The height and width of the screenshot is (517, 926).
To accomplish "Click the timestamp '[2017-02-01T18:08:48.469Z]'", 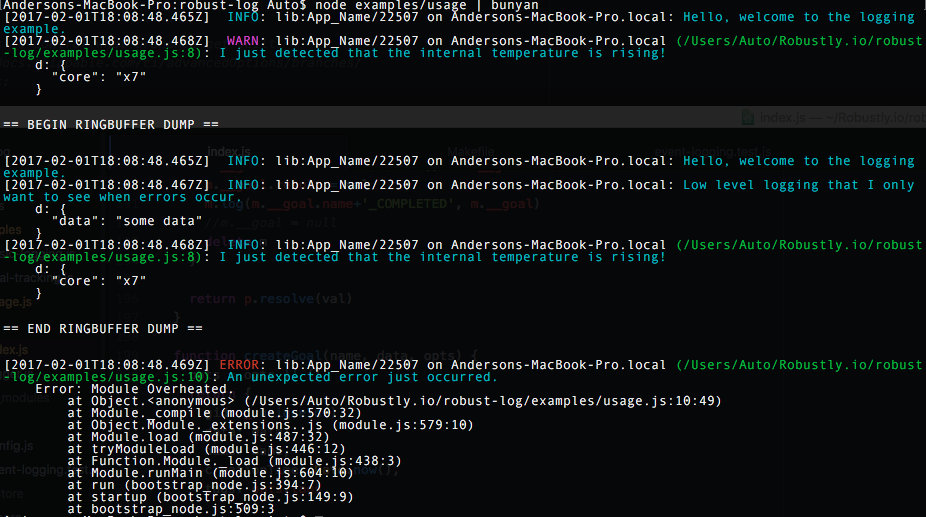I will point(107,365).
